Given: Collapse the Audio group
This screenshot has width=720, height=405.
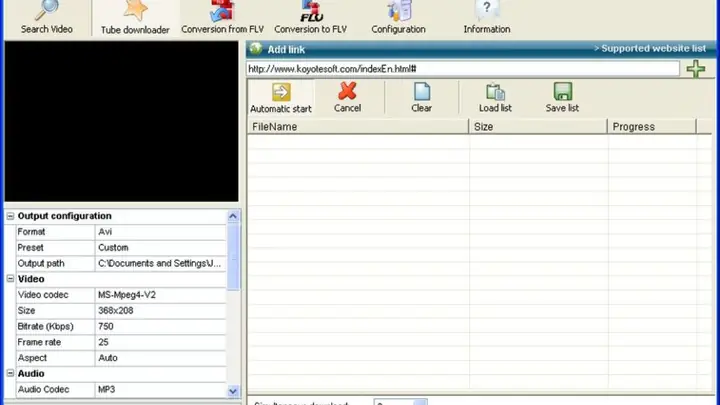Looking at the screenshot, I should point(10,373).
